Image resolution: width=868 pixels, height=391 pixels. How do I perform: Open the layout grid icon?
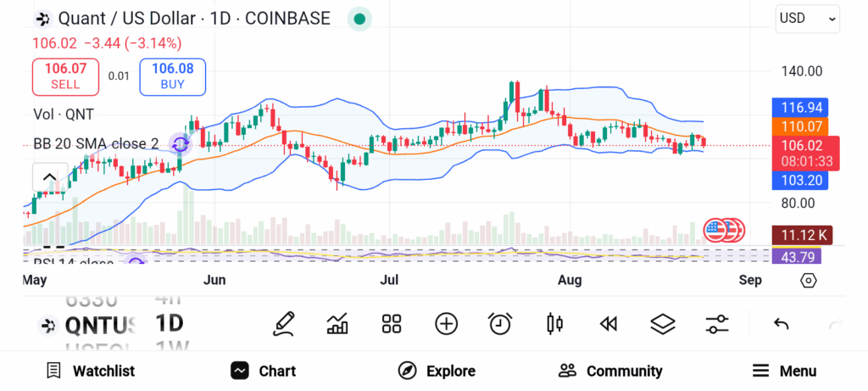click(x=391, y=323)
